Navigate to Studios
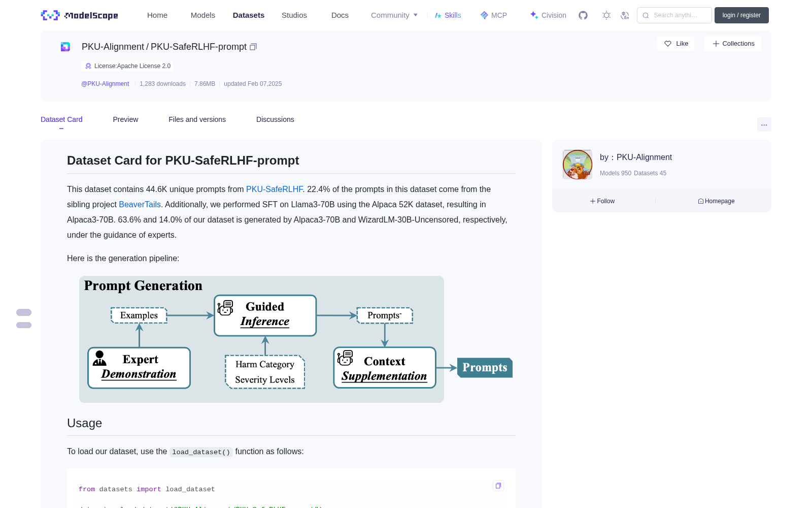This screenshot has height=508, width=812. (x=294, y=15)
